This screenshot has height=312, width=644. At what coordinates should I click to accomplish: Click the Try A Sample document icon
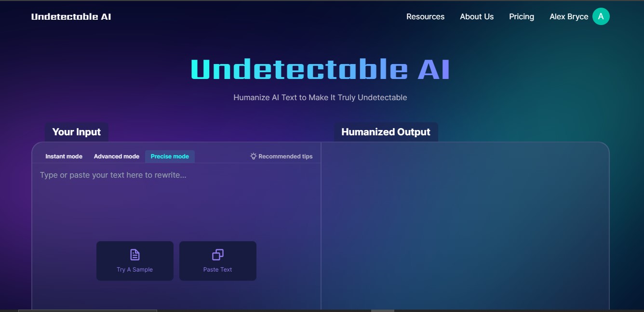tap(134, 254)
